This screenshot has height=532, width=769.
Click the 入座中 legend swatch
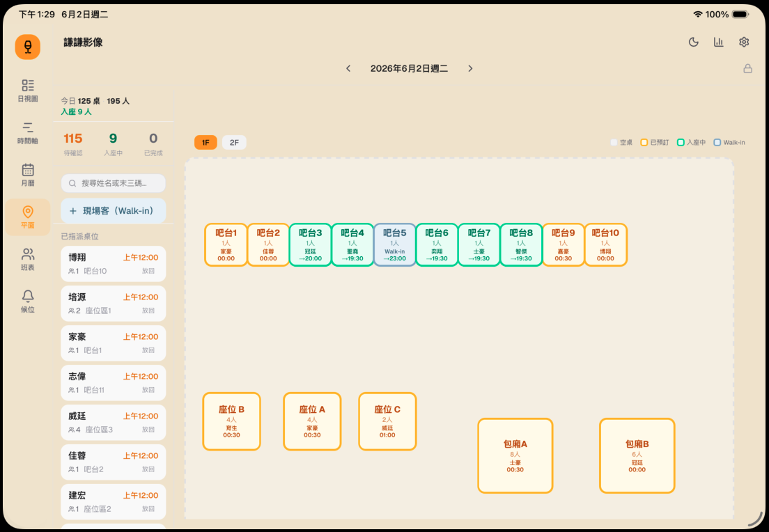pyautogui.click(x=681, y=143)
